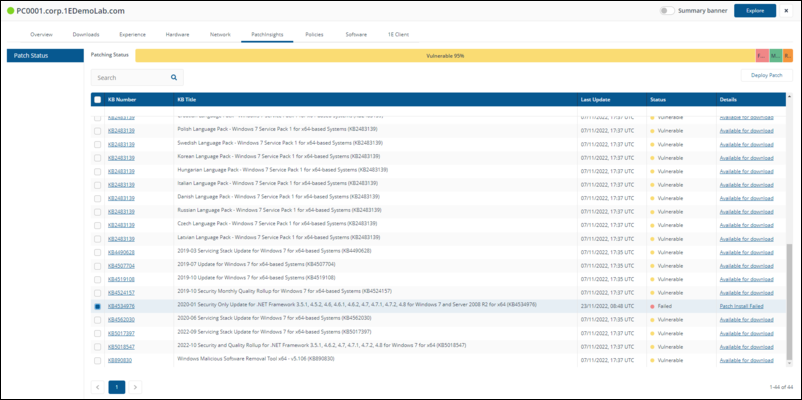This screenshot has height=400, width=802.
Task: Uncheck the KB4534976 row checkbox
Action: pos(97,306)
